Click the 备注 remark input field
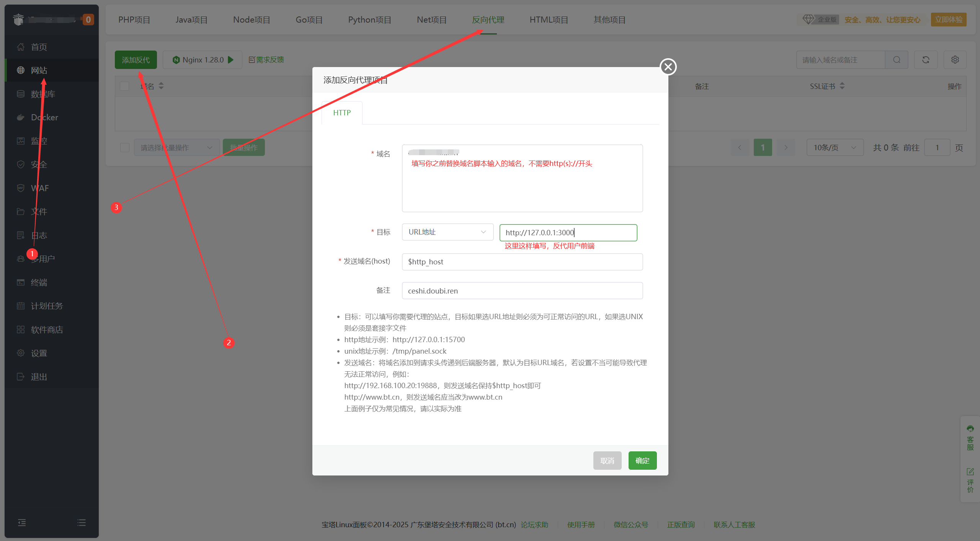 click(522, 291)
